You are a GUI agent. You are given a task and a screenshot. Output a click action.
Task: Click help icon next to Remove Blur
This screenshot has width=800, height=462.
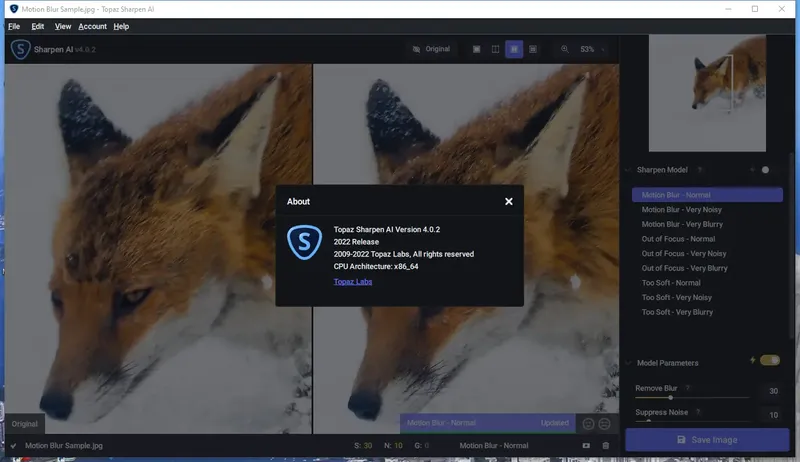click(688, 388)
